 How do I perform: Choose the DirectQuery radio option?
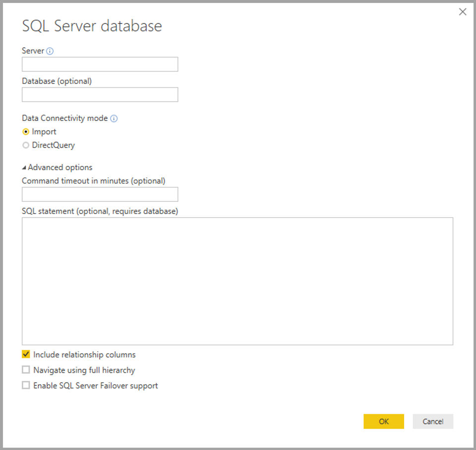(26, 146)
